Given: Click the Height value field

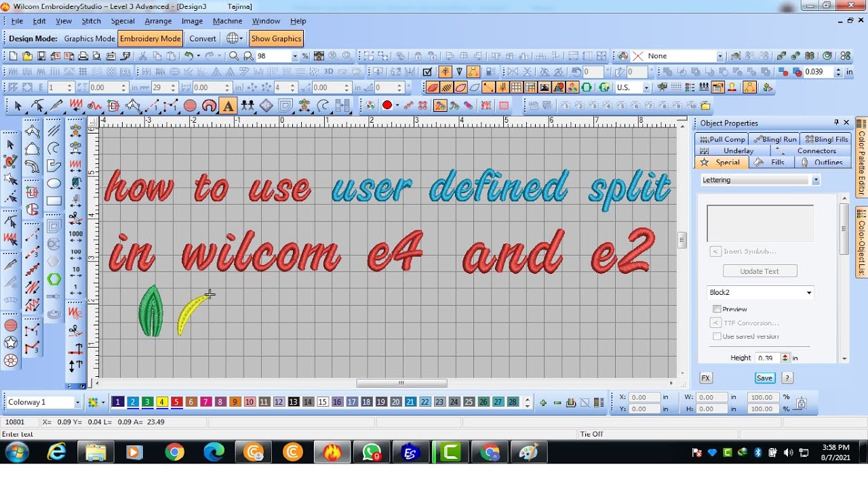Looking at the screenshot, I should click(x=767, y=358).
